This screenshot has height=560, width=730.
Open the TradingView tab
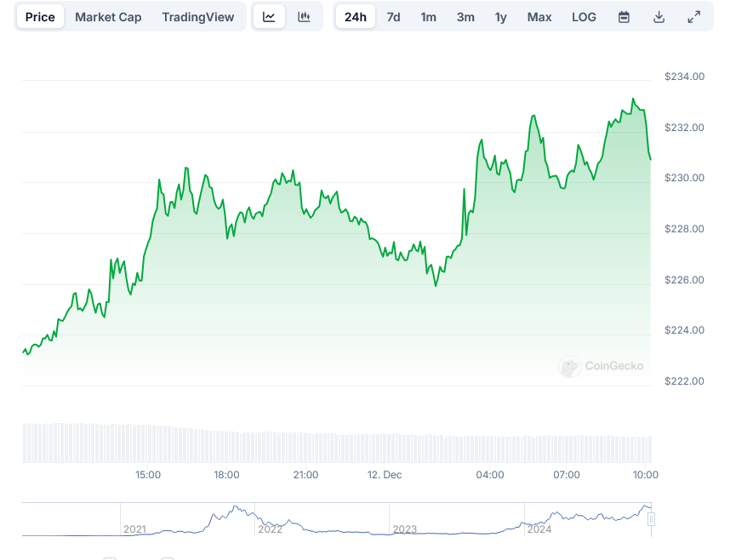[197, 17]
